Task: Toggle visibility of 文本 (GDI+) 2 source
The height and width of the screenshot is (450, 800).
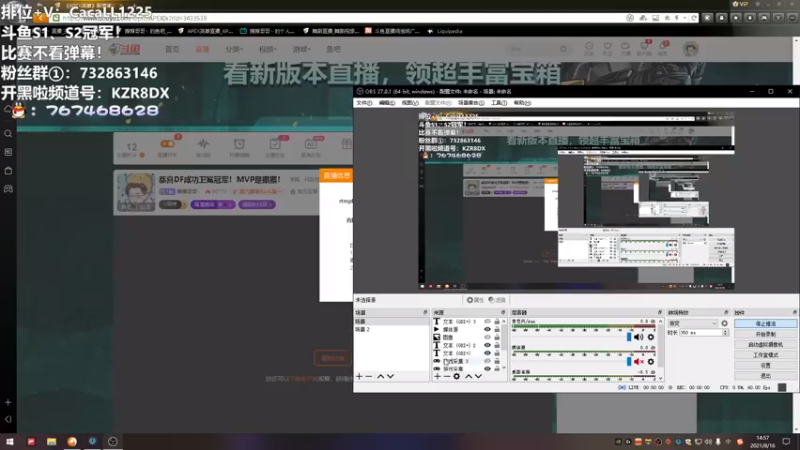Action: tap(487, 345)
